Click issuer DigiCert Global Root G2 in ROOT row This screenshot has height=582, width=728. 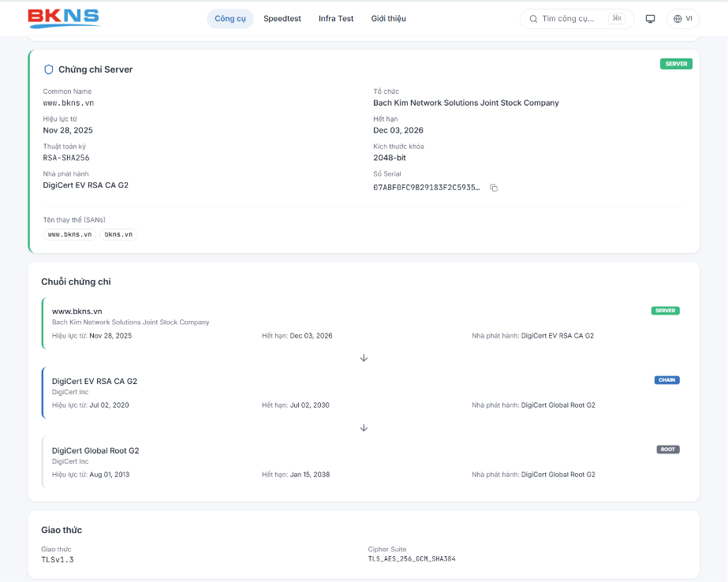[558, 475]
